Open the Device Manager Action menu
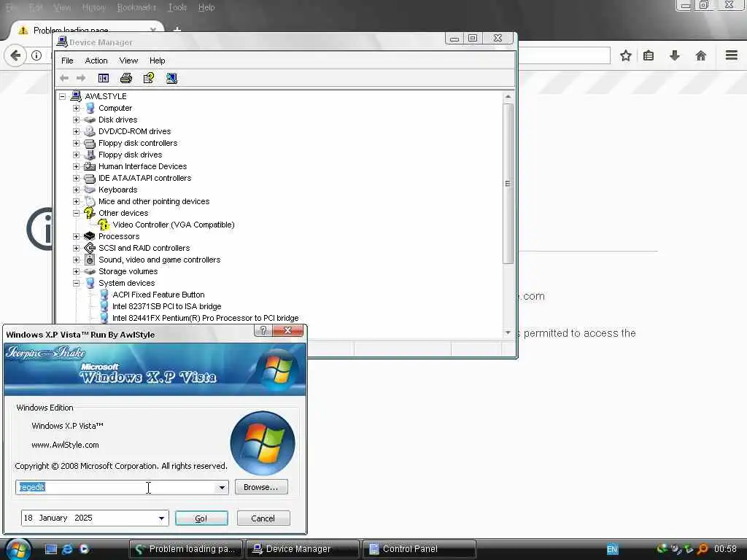This screenshot has width=747, height=560. [x=96, y=61]
